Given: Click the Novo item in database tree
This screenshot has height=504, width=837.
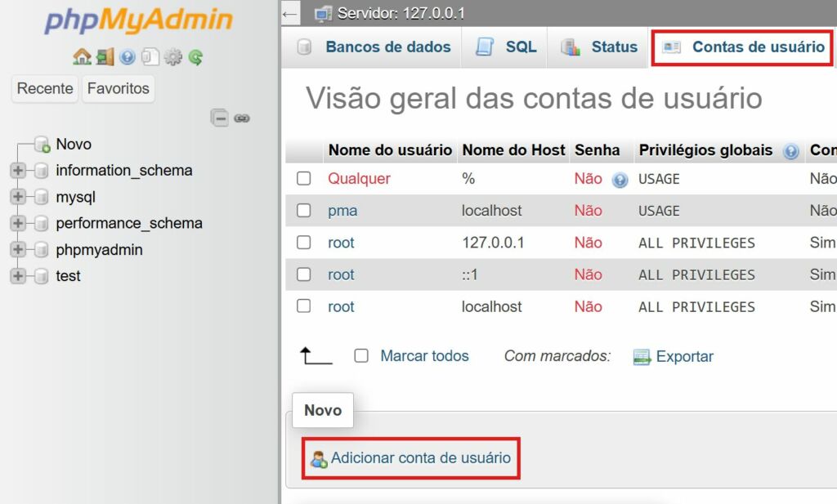Looking at the screenshot, I should (x=74, y=144).
